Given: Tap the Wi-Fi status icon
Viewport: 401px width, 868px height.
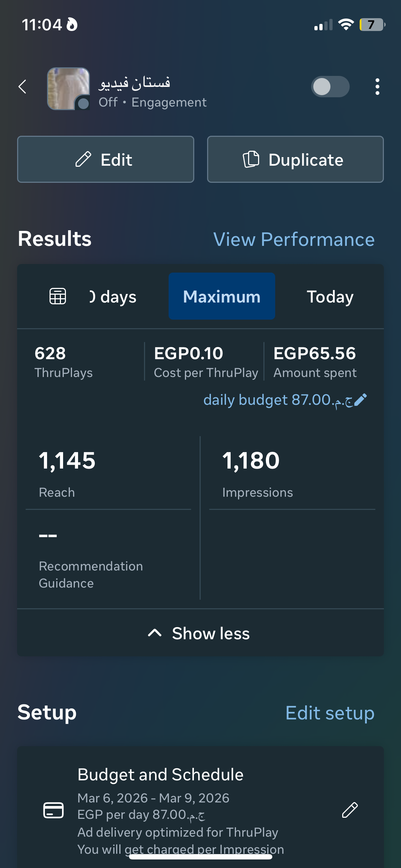Looking at the screenshot, I should pos(345,25).
